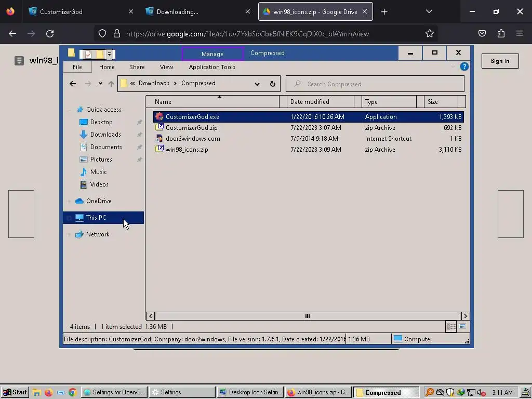The width and height of the screenshot is (532, 399).
Task: Open Explorer help (question mark icon)
Action: pos(464,67)
